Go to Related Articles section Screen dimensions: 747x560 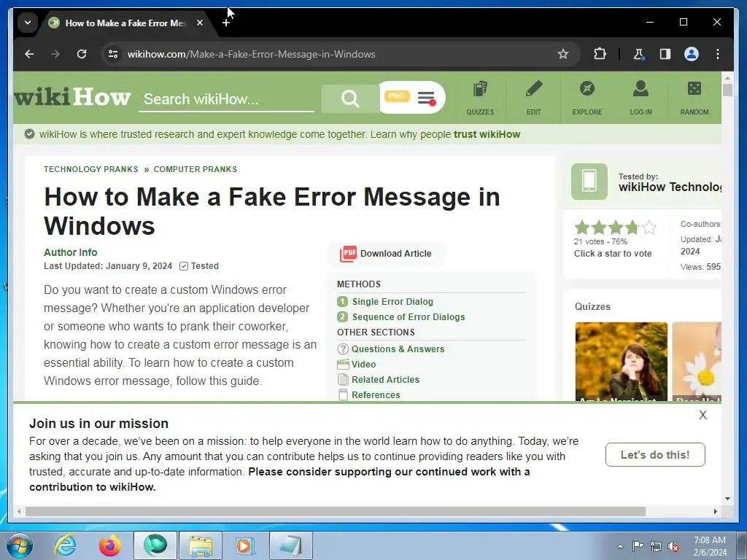[x=385, y=379]
